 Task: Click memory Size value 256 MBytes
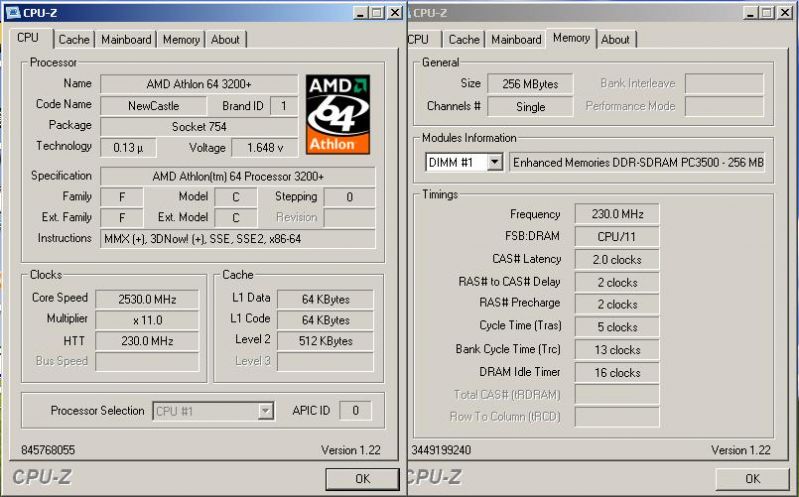point(530,84)
